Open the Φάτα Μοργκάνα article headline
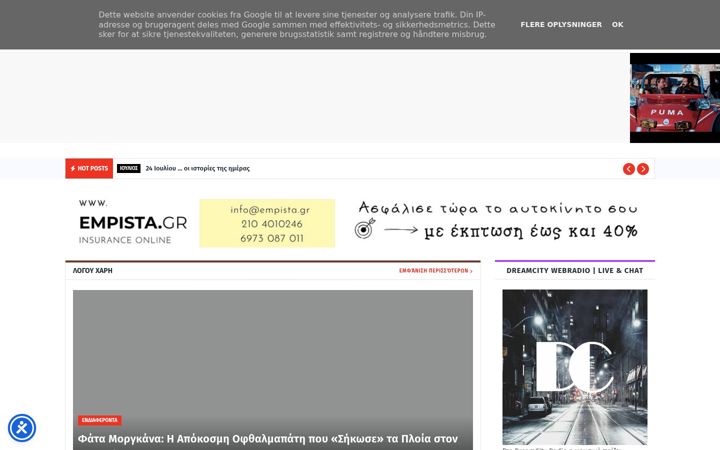Screen dimensions: 720x450 (x=268, y=439)
